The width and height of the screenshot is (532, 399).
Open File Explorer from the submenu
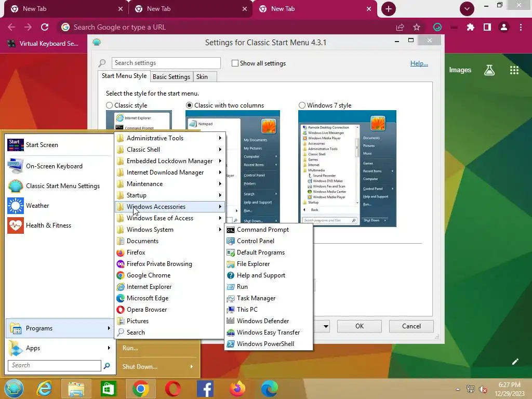(x=268, y=264)
